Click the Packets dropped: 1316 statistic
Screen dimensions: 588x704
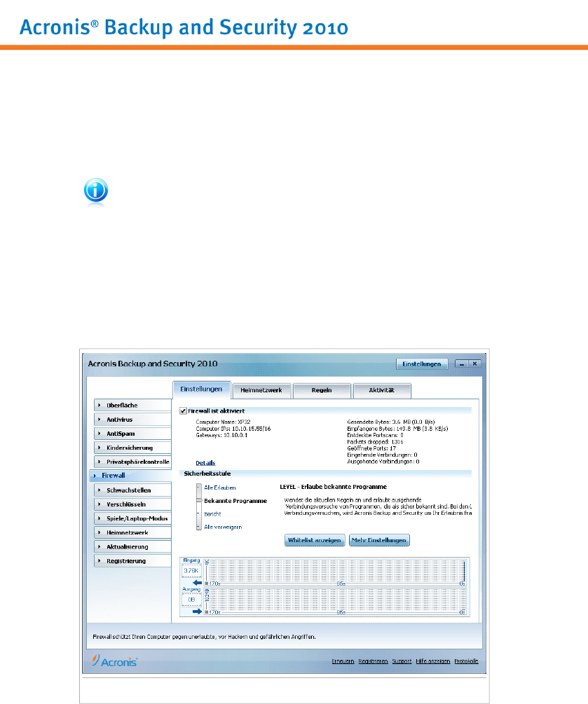(x=375, y=442)
